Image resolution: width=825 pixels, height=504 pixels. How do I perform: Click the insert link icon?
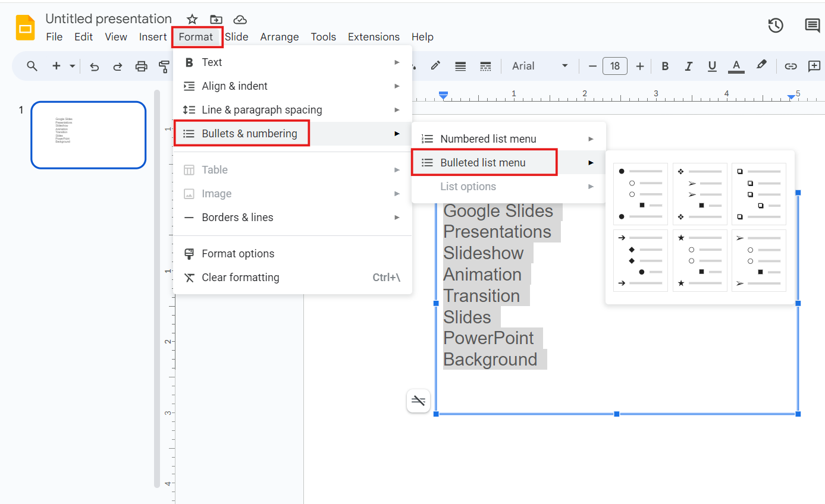coord(791,66)
